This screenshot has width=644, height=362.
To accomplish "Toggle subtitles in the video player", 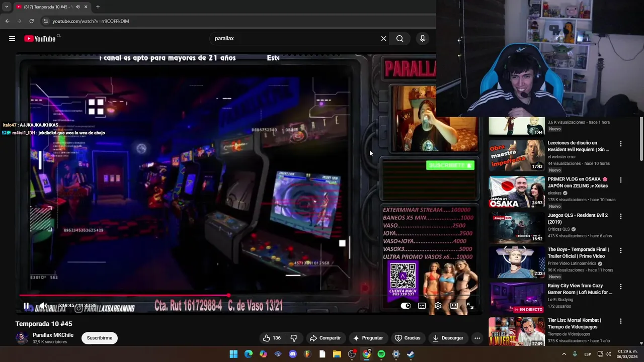I will pos(422,306).
